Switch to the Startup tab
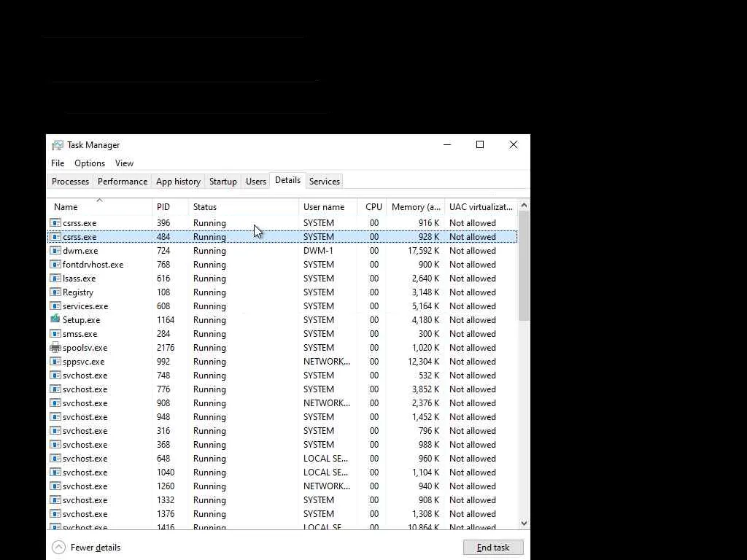 [223, 182]
